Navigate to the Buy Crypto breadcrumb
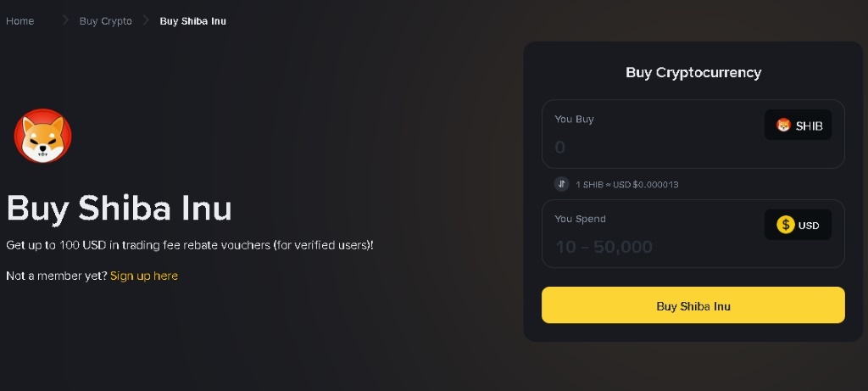The image size is (868, 391). [106, 20]
